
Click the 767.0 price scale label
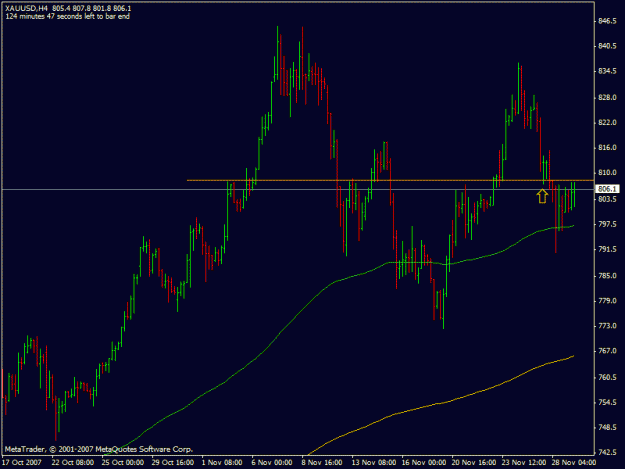(607, 351)
